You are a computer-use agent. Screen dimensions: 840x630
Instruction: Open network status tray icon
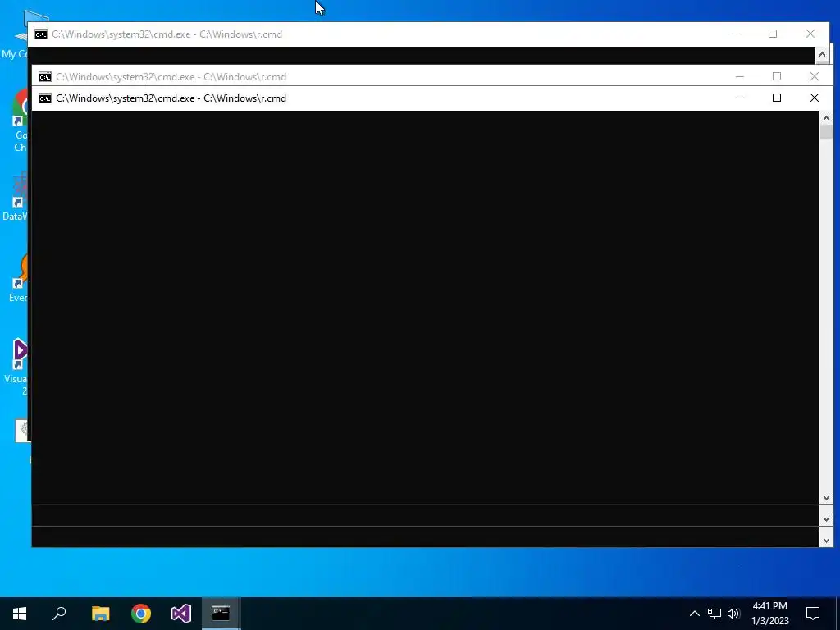714,614
